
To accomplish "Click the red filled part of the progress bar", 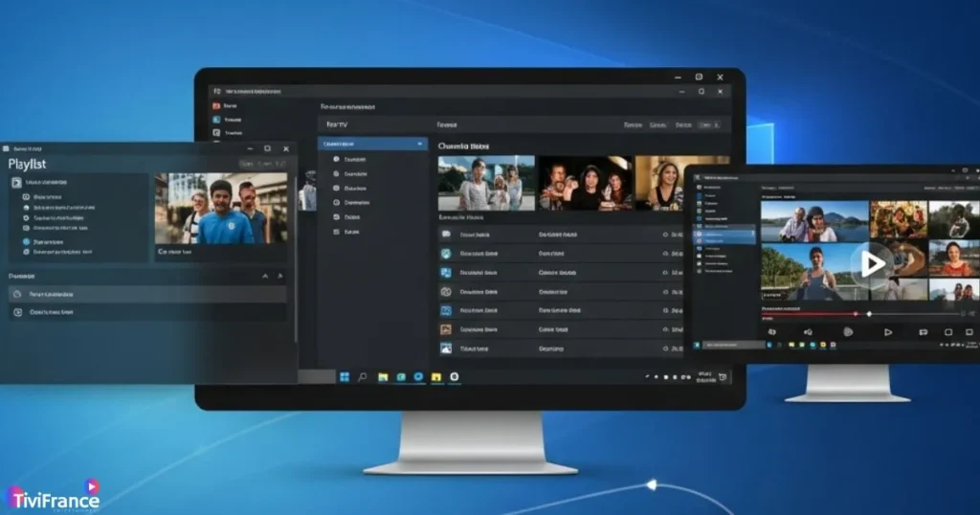I will [x=809, y=314].
